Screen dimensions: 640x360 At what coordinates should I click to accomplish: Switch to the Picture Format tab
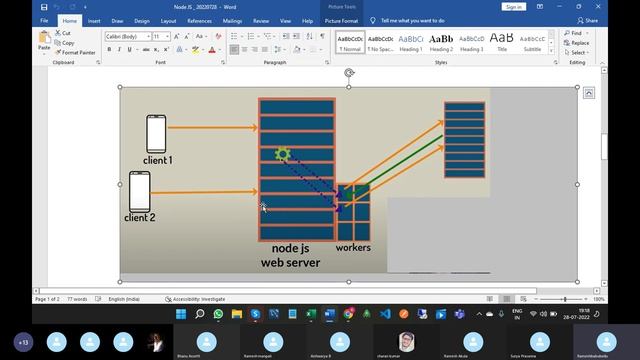coord(341,21)
